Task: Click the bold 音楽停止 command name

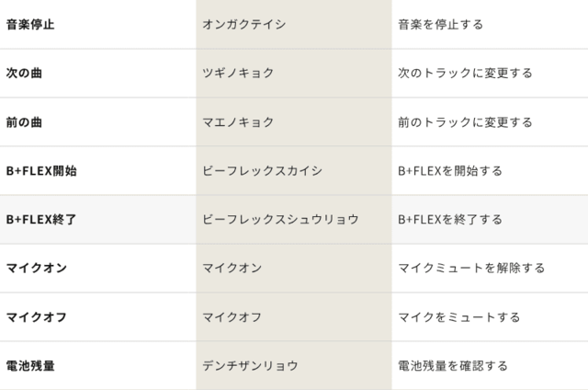Action: [x=30, y=24]
